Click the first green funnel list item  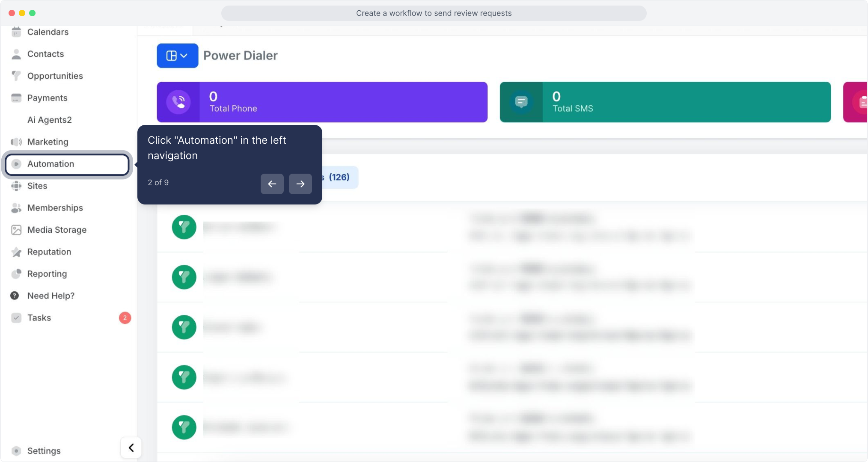click(x=184, y=227)
